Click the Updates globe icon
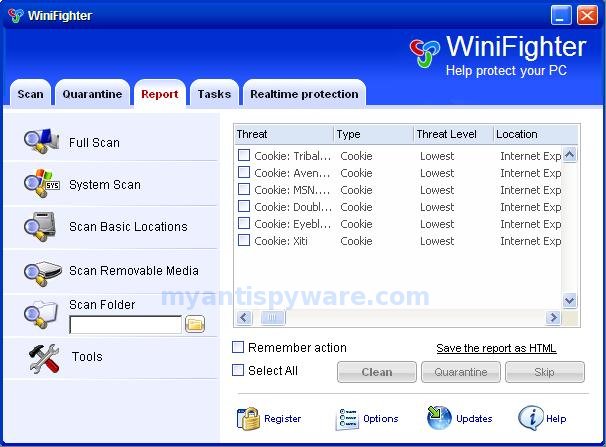606x447 pixels. click(x=439, y=418)
